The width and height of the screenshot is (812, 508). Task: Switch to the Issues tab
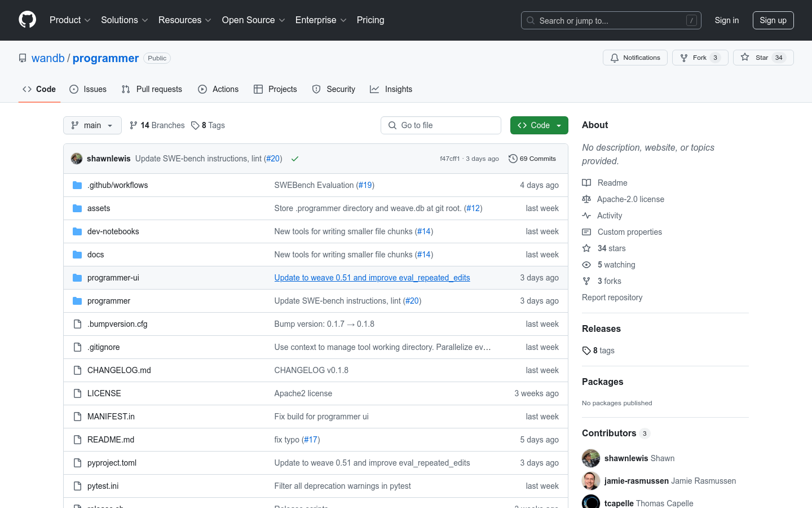(x=88, y=89)
